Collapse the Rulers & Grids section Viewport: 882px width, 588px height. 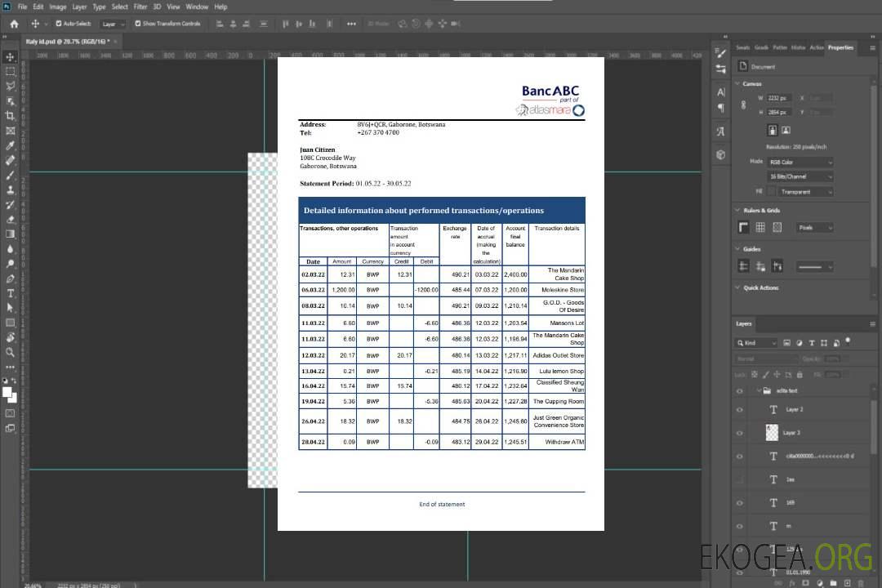coord(737,210)
